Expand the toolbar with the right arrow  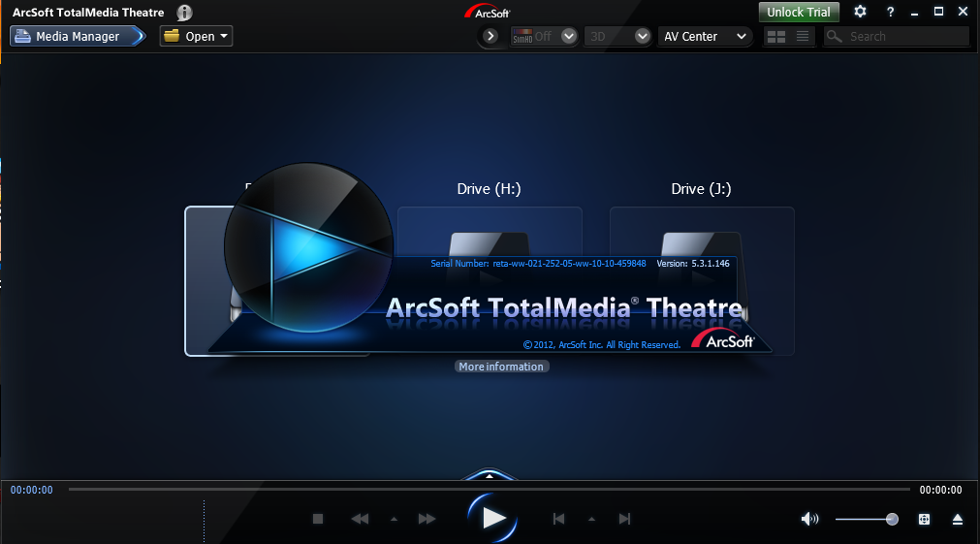490,36
